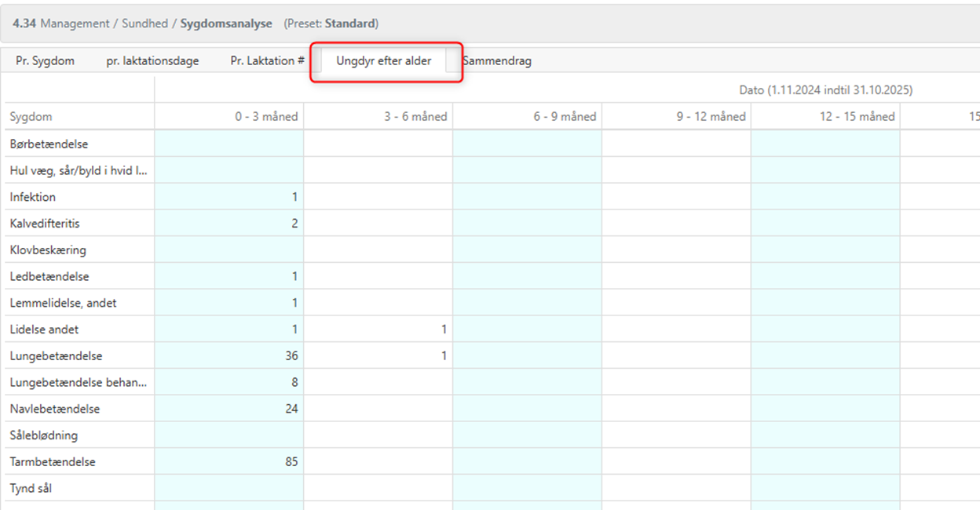Select the Børbetændelse row label
The width and height of the screenshot is (980, 510).
[49, 144]
